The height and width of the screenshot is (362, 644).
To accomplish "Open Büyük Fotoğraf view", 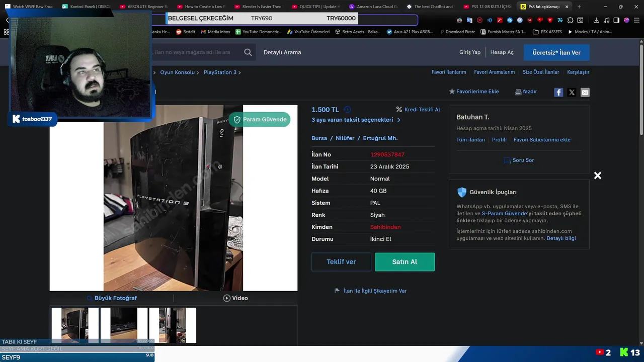I will (111, 298).
